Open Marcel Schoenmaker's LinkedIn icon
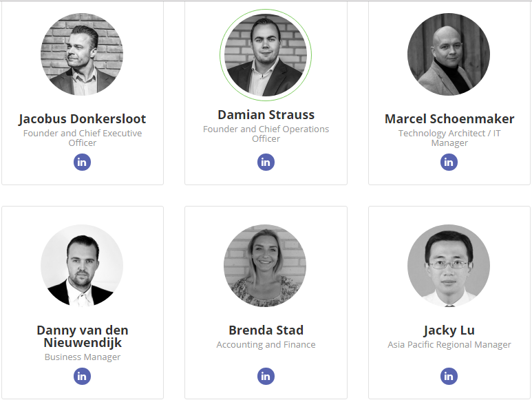The image size is (532, 400). 449,162
